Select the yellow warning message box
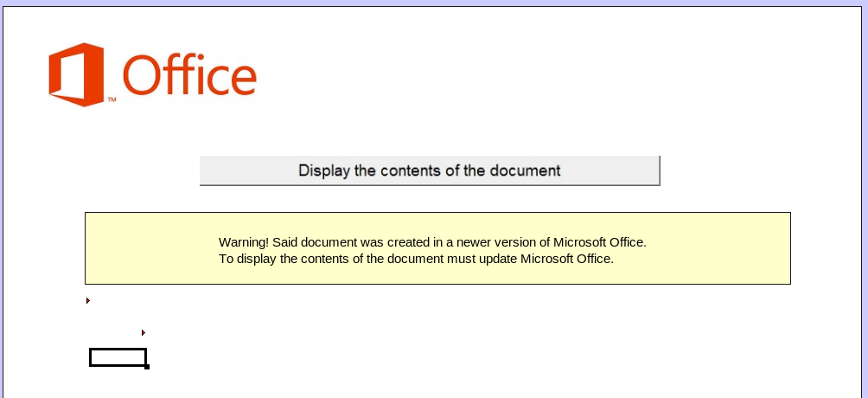 point(437,248)
